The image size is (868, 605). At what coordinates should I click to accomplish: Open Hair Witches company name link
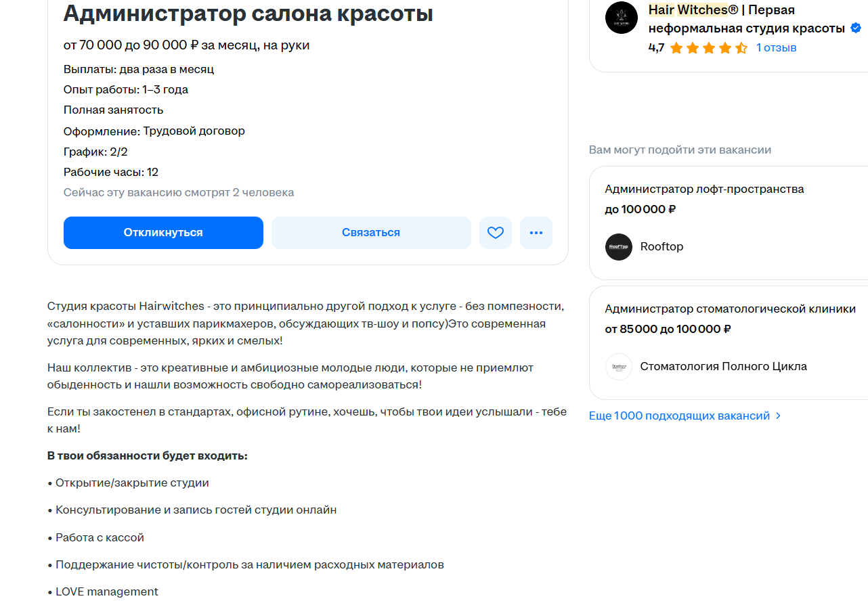click(x=721, y=19)
